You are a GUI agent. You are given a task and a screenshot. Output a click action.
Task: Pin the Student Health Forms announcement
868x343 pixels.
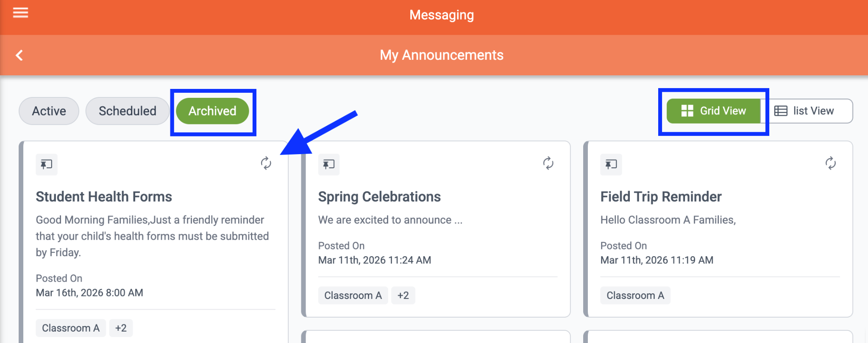coord(46,164)
